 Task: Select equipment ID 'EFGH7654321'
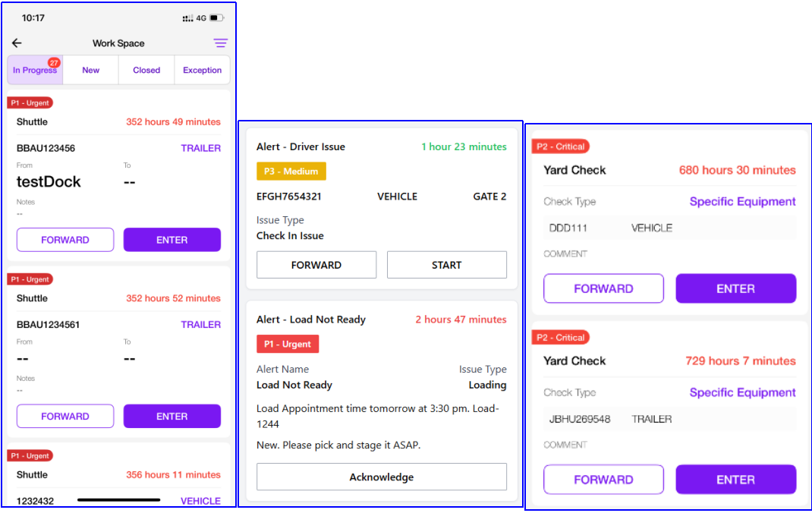pyautogui.click(x=289, y=197)
